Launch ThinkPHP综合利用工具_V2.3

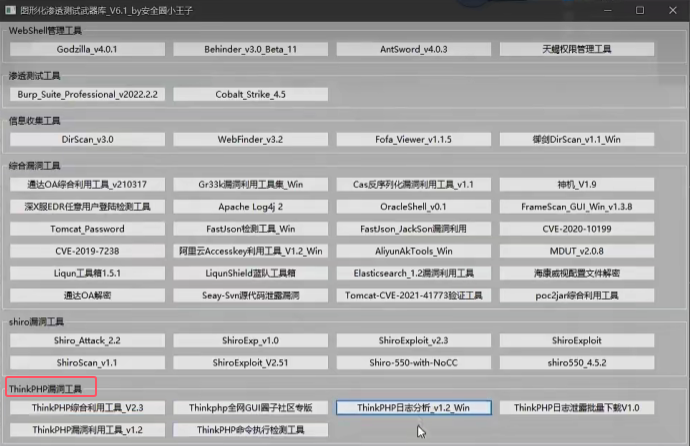point(87,408)
